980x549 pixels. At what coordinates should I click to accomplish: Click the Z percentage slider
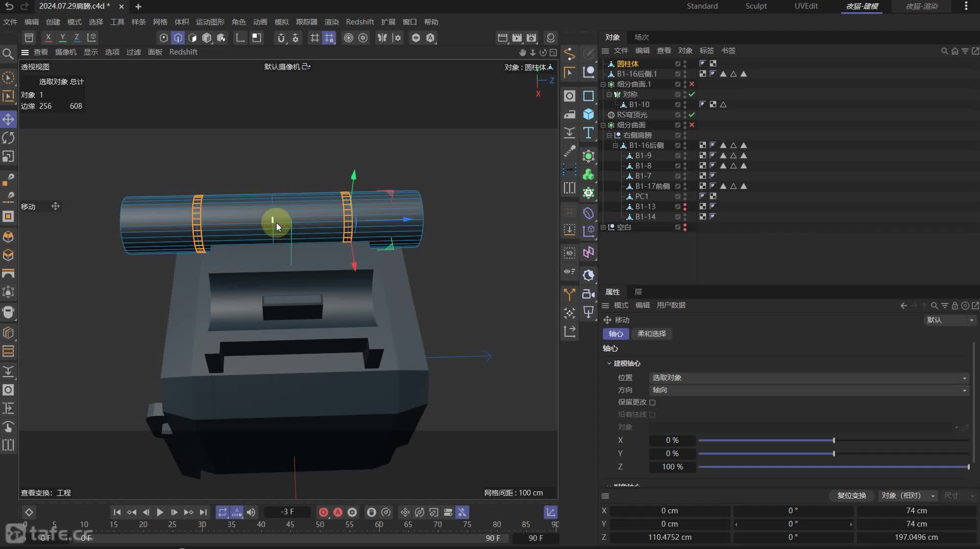[834, 467]
